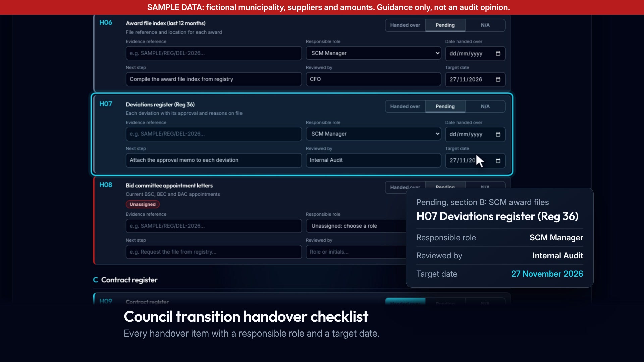This screenshot has width=644, height=362.
Task: Edit H06 Next step 'Compile the award file index'
Action: point(214,79)
